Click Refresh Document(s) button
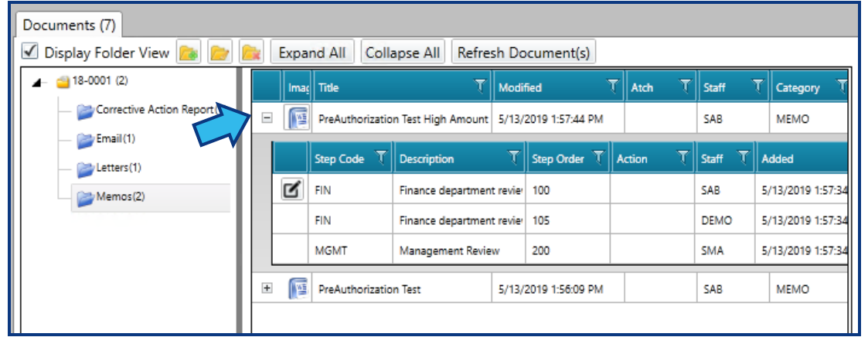The height and width of the screenshot is (337, 868). (x=524, y=53)
